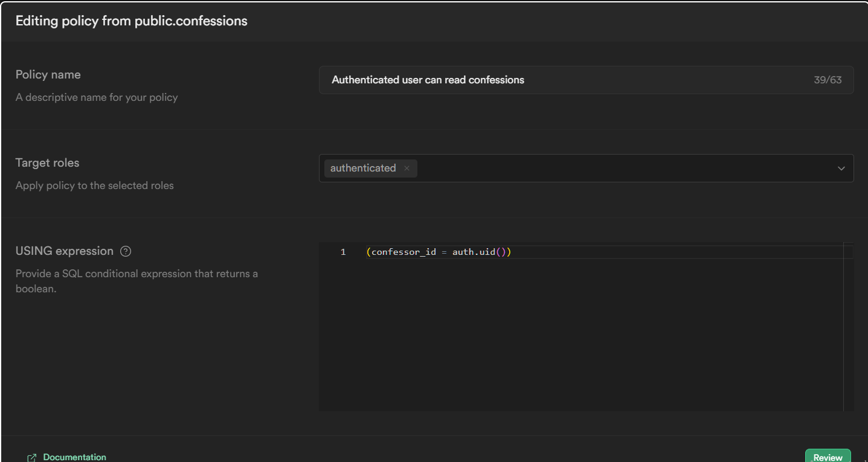Select the authenticated role chip label
Screen dimensions: 868x462
[x=363, y=168]
